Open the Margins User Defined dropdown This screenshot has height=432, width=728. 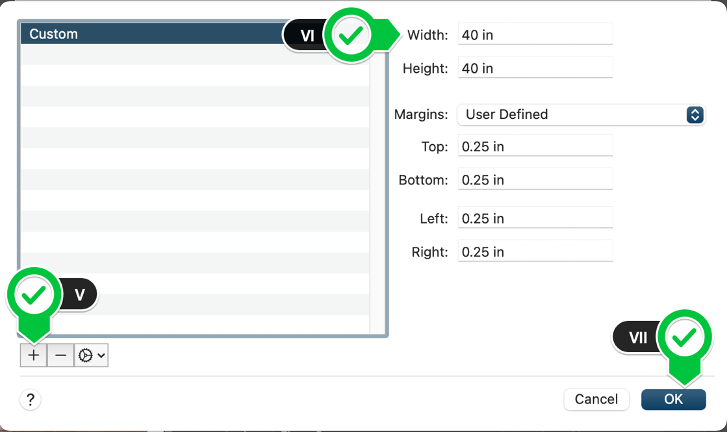581,115
